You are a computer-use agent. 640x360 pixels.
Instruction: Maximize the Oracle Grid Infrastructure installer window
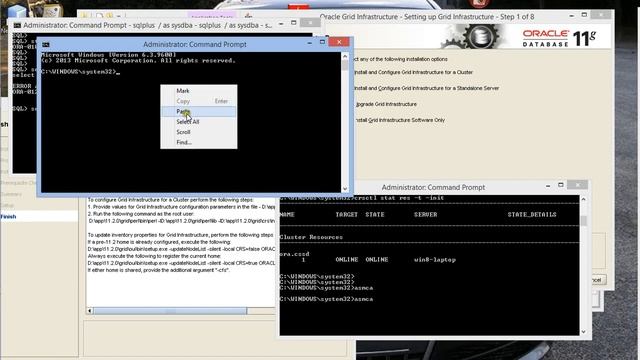point(584,15)
